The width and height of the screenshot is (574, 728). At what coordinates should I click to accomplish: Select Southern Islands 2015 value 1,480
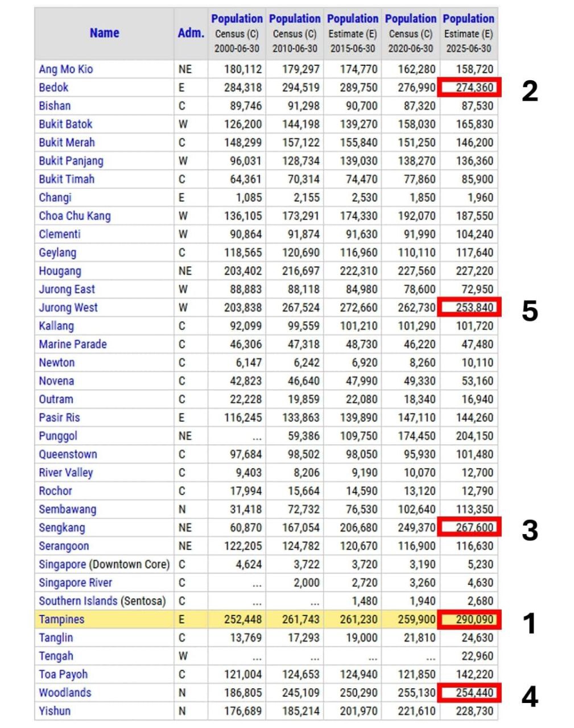click(x=365, y=601)
